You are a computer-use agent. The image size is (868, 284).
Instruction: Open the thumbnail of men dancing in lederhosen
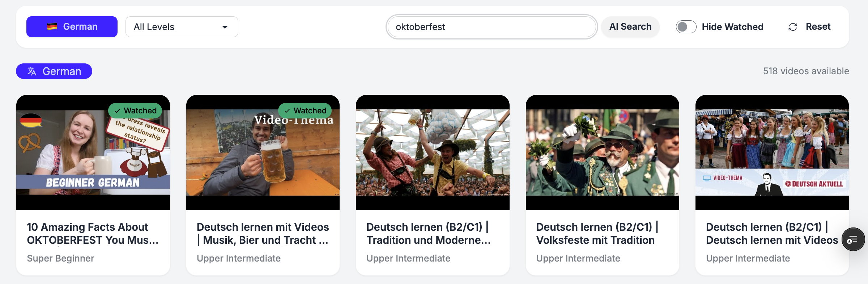click(433, 153)
